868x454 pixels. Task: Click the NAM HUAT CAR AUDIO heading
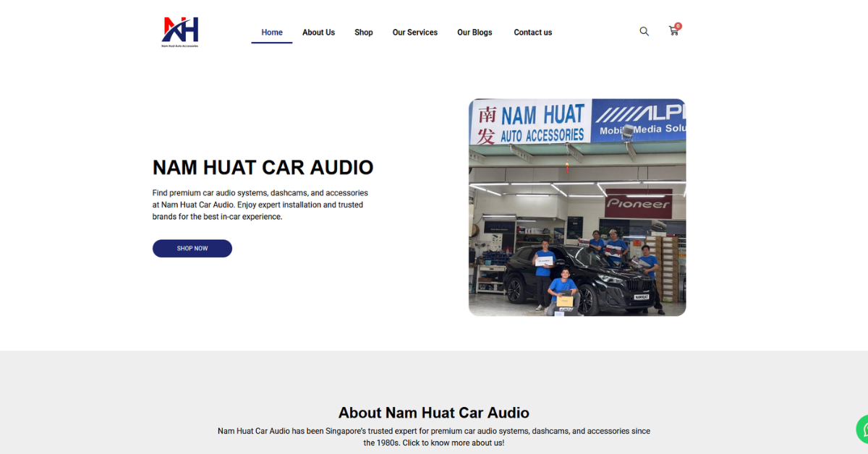coord(263,168)
